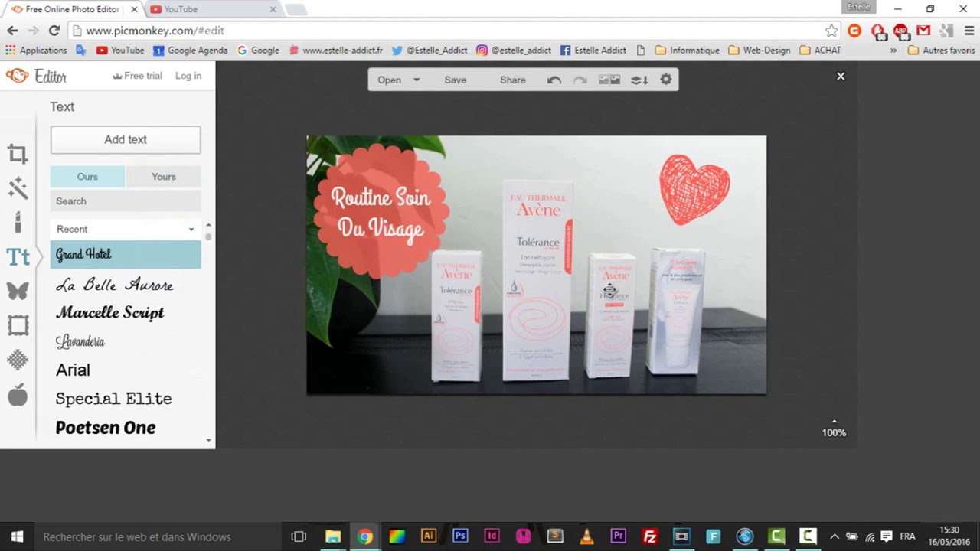This screenshot has height=551, width=980.
Task: Click Open in the top toolbar
Action: tap(389, 80)
